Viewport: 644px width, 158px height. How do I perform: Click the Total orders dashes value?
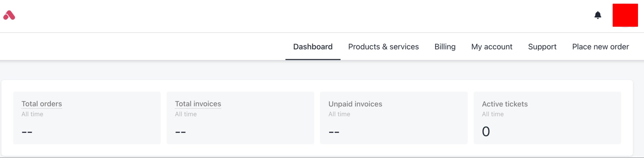(27, 132)
